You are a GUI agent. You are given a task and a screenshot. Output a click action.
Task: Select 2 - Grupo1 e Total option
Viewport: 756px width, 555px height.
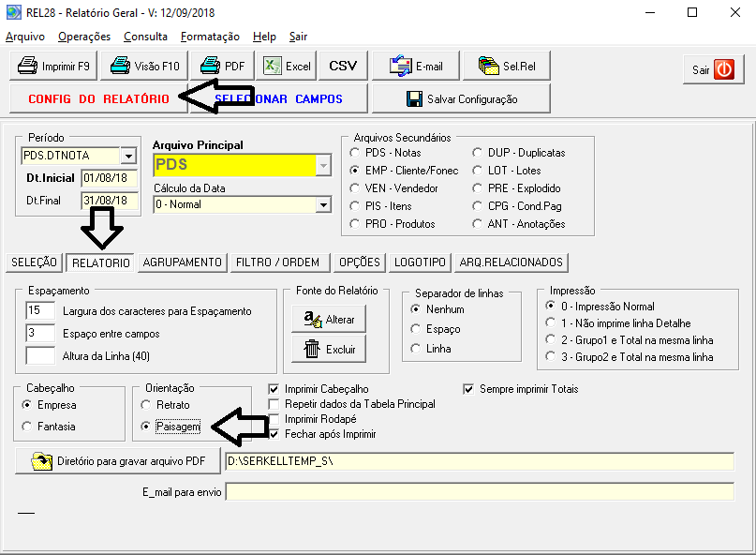click(550, 339)
